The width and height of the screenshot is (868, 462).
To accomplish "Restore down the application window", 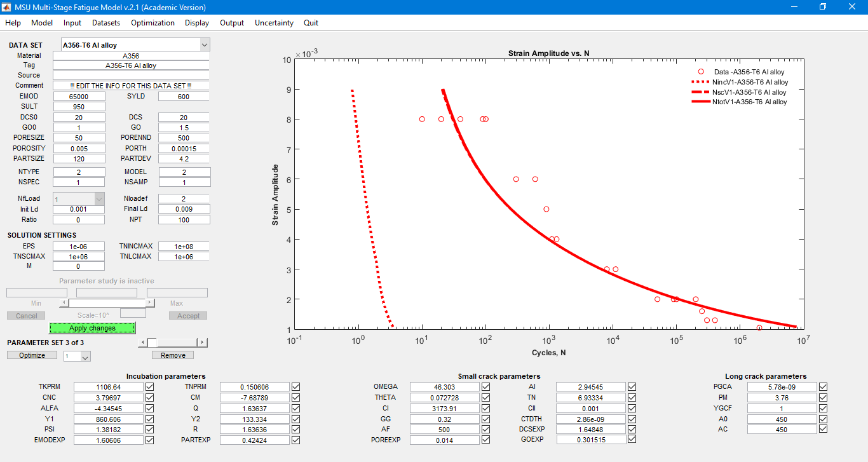I will coord(823,7).
